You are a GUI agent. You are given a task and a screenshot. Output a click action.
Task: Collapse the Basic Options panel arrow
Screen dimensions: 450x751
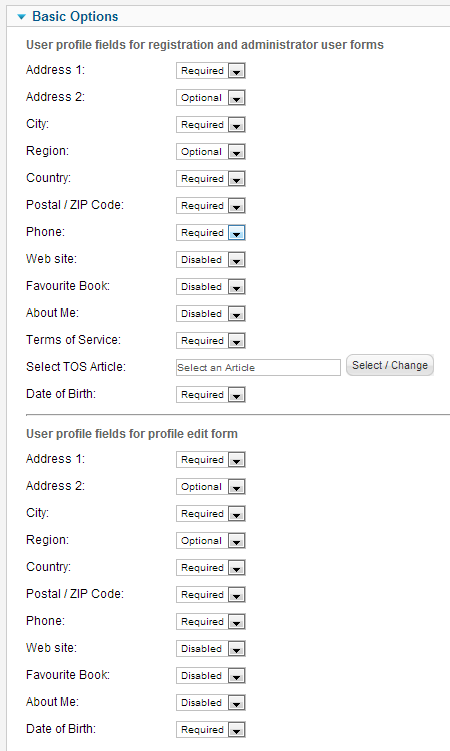point(21,17)
